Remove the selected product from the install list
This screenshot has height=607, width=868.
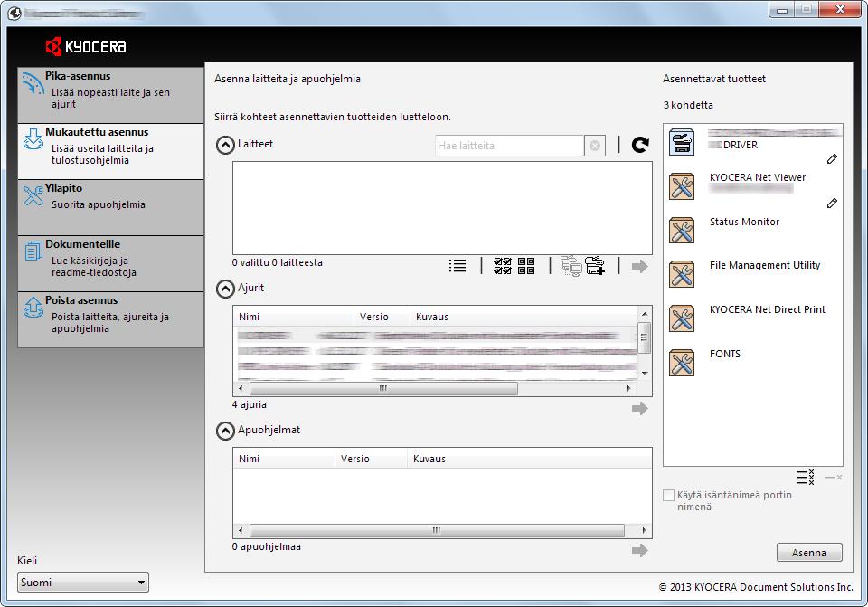click(x=833, y=477)
